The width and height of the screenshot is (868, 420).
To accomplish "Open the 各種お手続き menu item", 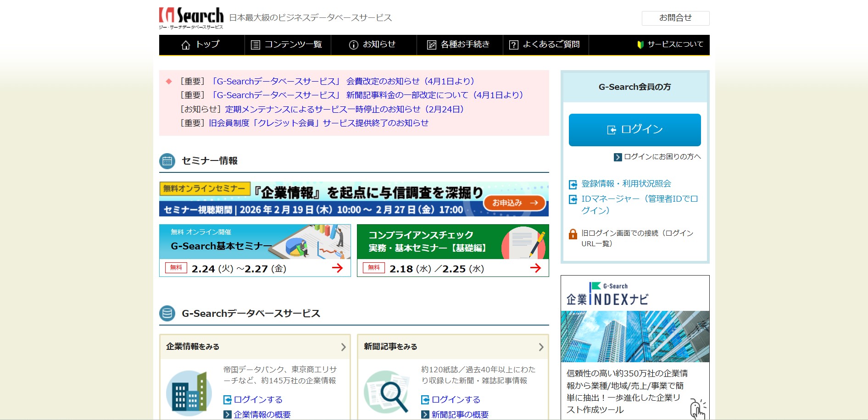I will 460,45.
